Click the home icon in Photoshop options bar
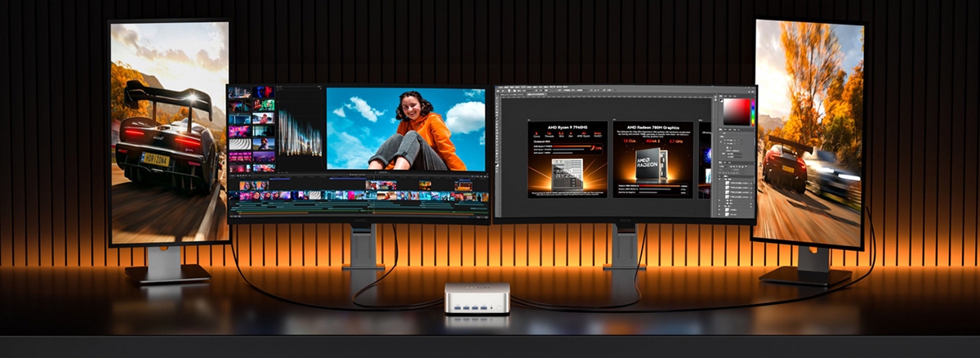980x358 pixels. pos(500,92)
